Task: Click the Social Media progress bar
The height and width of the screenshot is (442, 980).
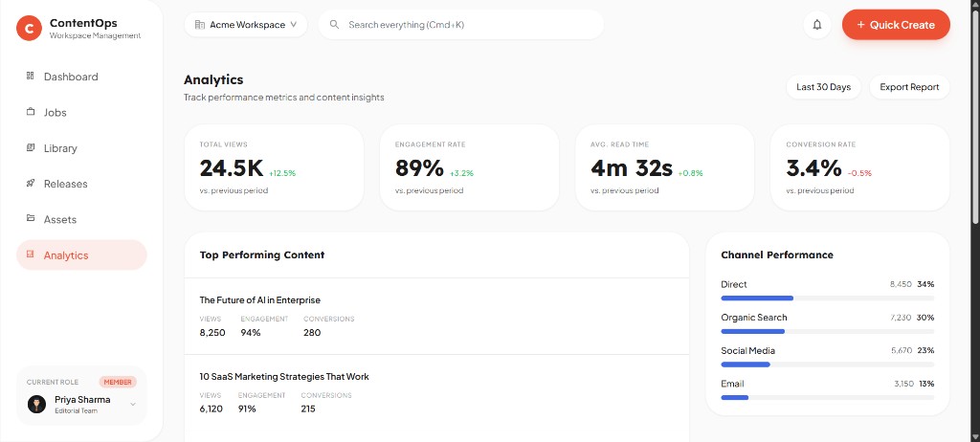Action: point(828,365)
